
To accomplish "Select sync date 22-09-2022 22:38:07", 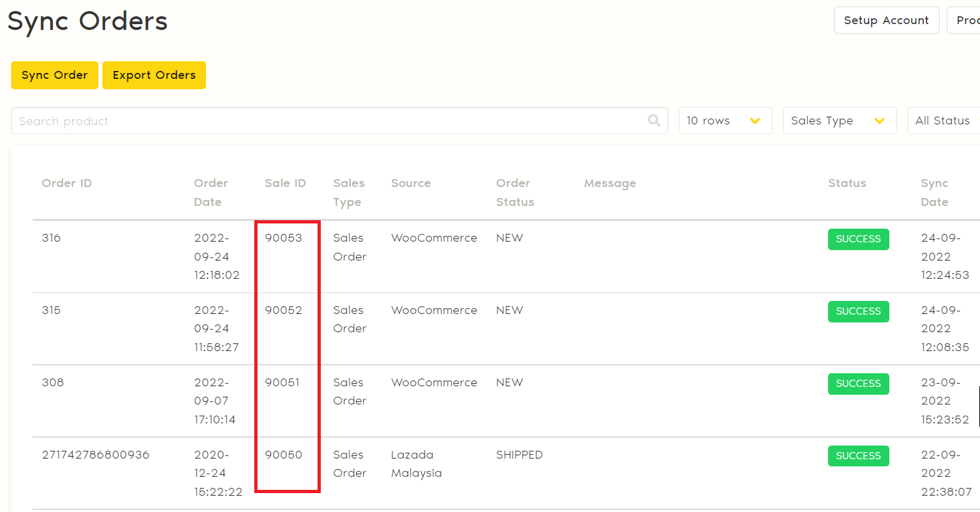I will [x=946, y=474].
